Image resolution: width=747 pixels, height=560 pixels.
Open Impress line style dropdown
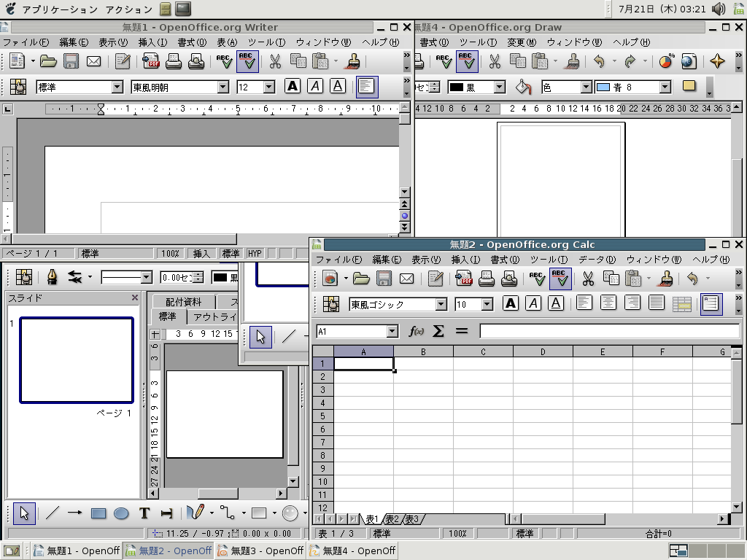147,277
